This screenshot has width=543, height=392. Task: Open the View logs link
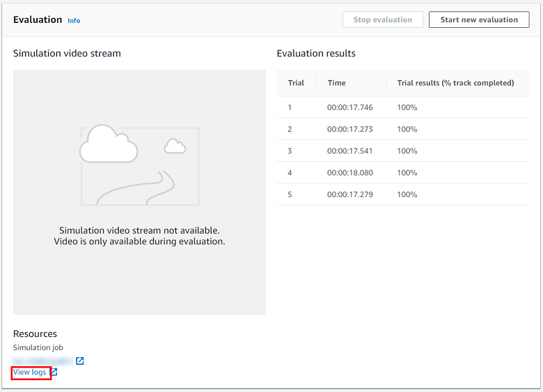30,373
